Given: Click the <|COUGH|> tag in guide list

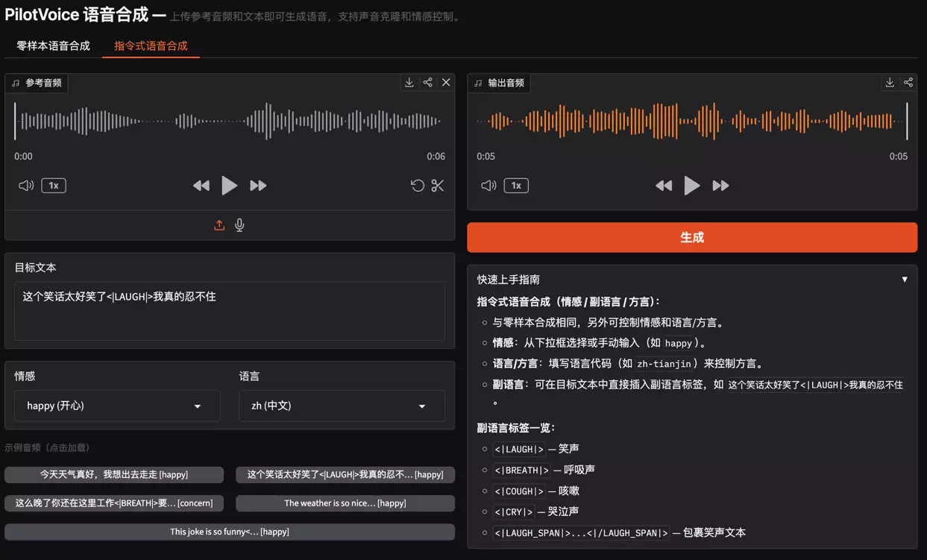Looking at the screenshot, I should pyautogui.click(x=519, y=491).
